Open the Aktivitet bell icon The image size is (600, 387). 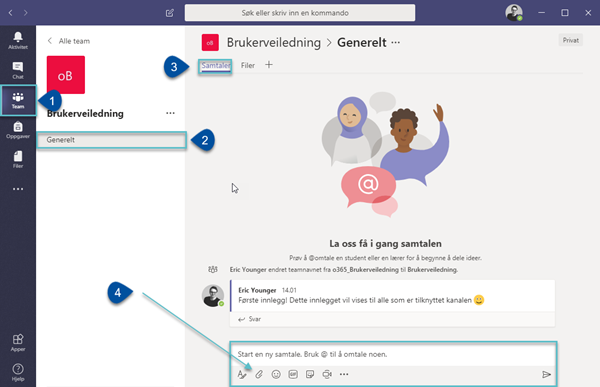click(18, 40)
